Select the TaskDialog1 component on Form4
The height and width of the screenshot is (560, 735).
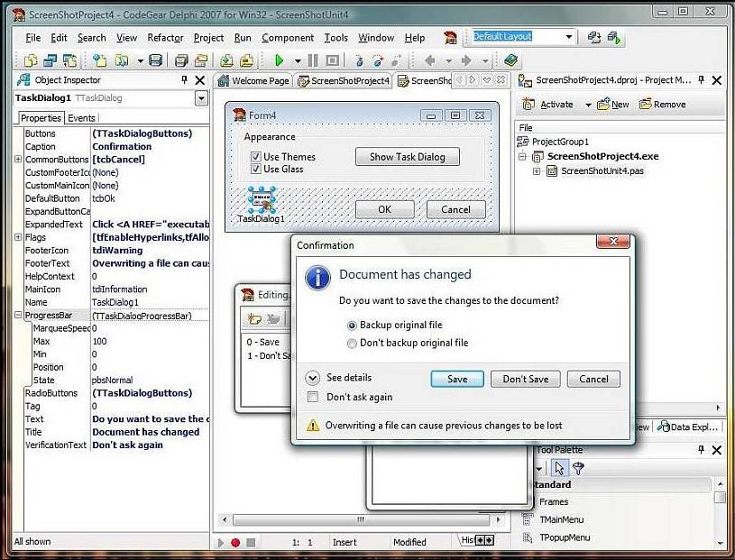pyautogui.click(x=262, y=200)
